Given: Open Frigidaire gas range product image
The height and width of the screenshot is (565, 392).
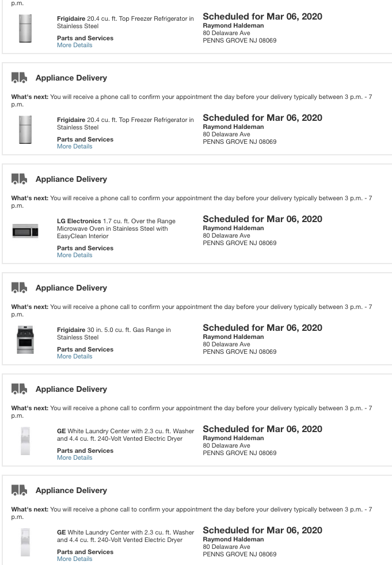Looking at the screenshot, I should pyautogui.click(x=25, y=340).
